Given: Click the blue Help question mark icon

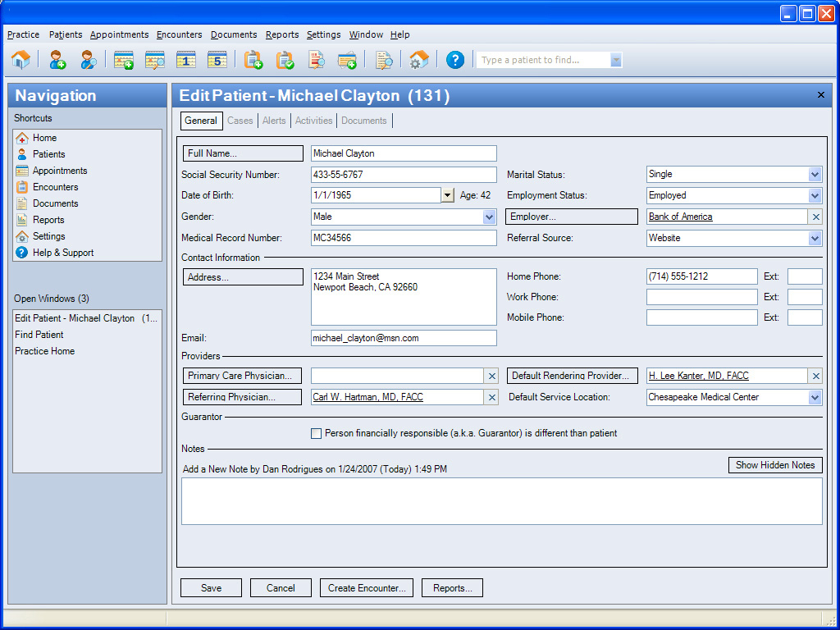Looking at the screenshot, I should click(x=454, y=59).
